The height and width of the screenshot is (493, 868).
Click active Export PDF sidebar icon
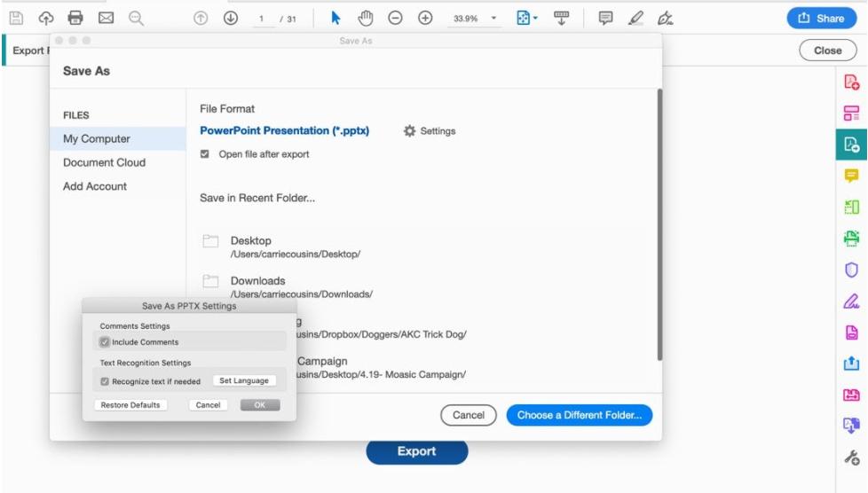point(851,145)
